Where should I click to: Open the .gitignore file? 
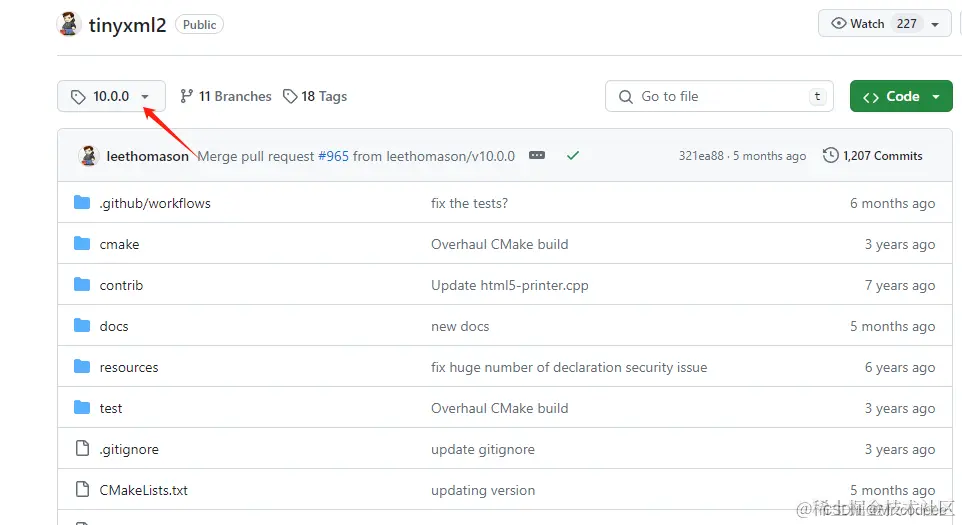(129, 450)
